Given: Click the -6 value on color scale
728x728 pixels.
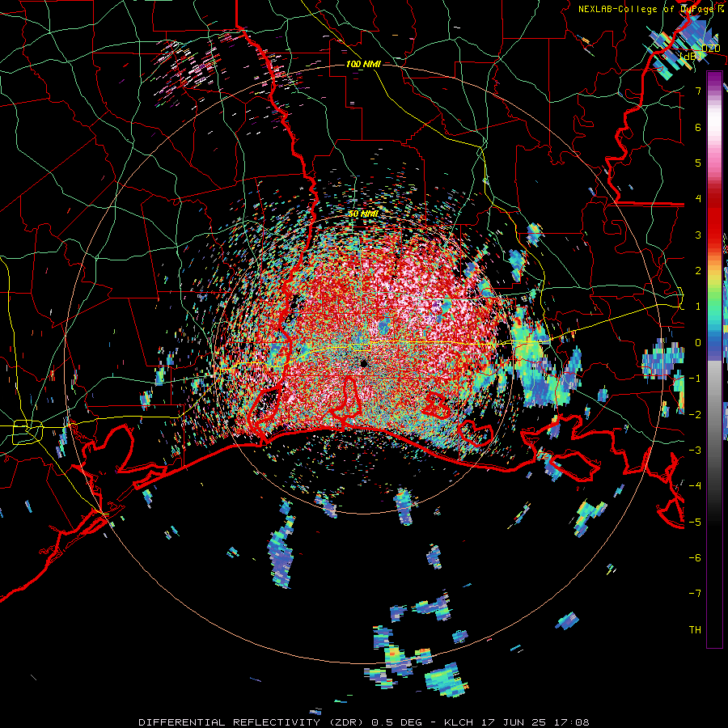Looking at the screenshot, I should tap(695, 558).
